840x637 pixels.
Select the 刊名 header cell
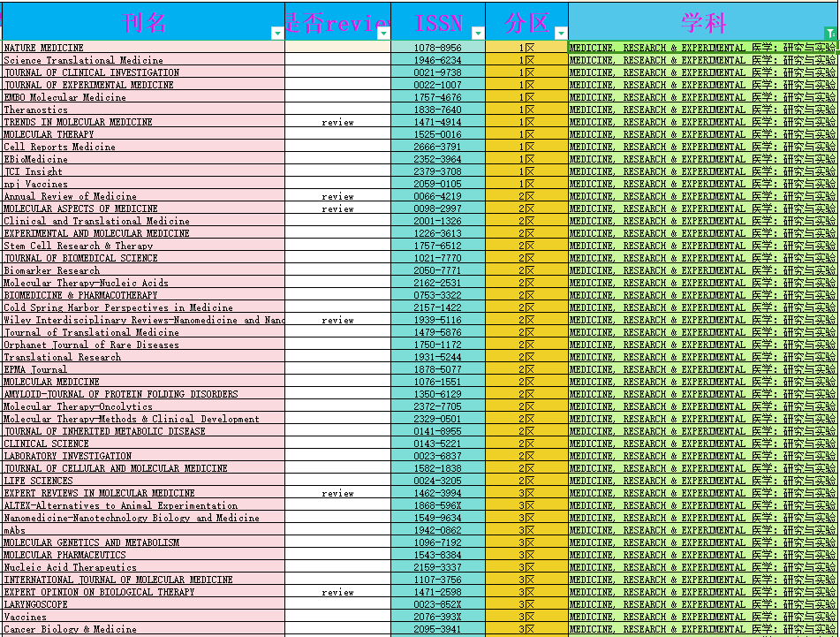click(144, 21)
